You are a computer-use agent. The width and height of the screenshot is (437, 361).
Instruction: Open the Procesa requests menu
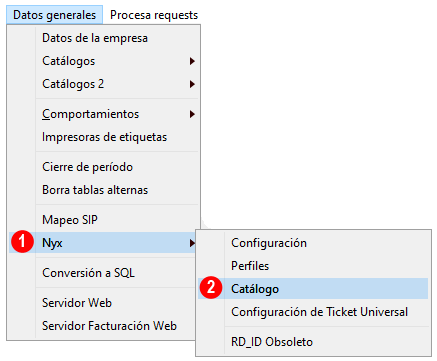(x=154, y=15)
